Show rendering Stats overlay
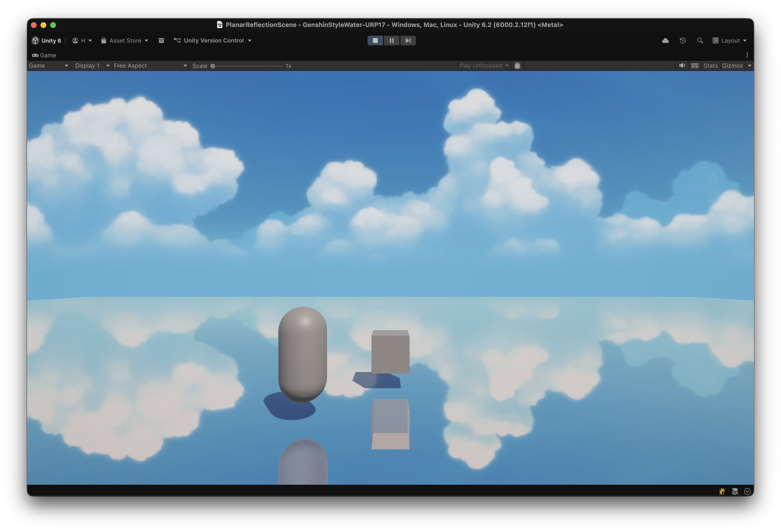This screenshot has height=532, width=781. point(710,66)
